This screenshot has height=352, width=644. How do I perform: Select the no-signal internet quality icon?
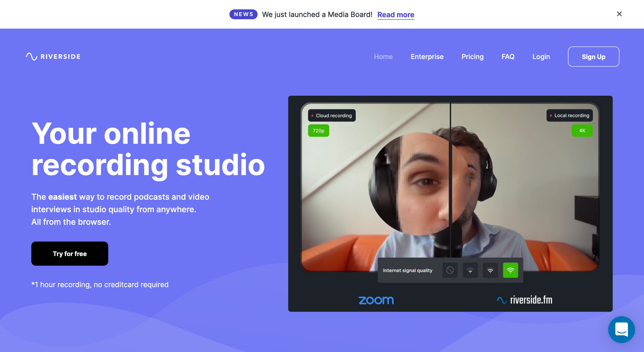(x=450, y=270)
